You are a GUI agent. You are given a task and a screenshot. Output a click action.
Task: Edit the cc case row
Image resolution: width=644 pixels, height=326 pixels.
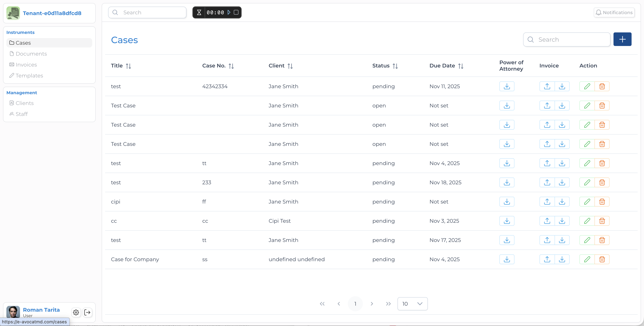[x=587, y=221]
